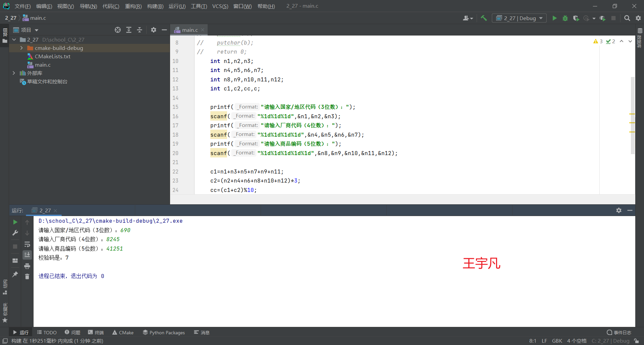The image size is (644, 345).
Task: Open the Python Packages tool window
Action: [x=164, y=332]
